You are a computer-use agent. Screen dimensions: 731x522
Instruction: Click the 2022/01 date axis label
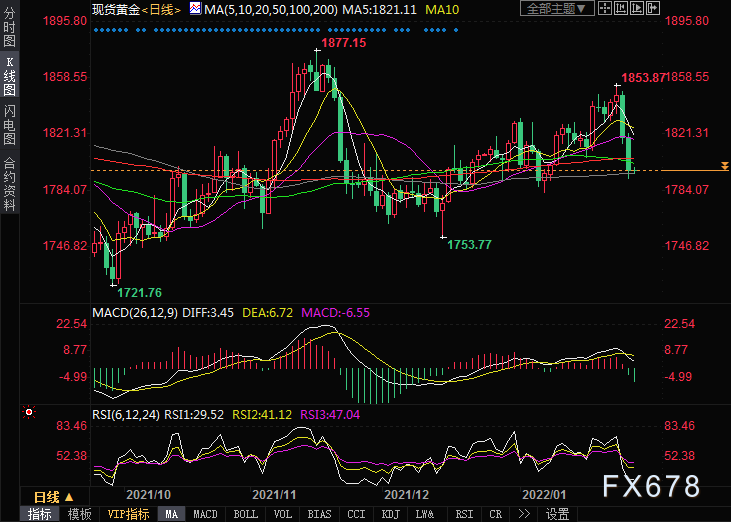[545, 495]
